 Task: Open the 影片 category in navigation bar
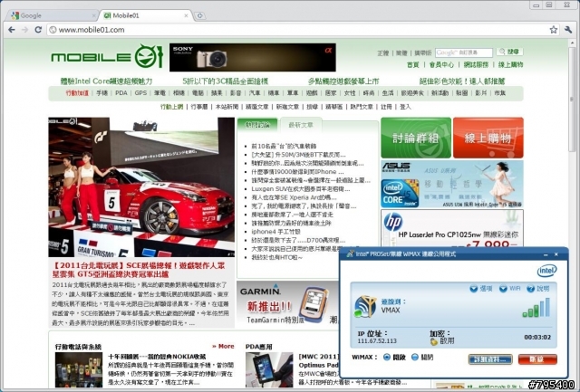[x=480, y=93]
